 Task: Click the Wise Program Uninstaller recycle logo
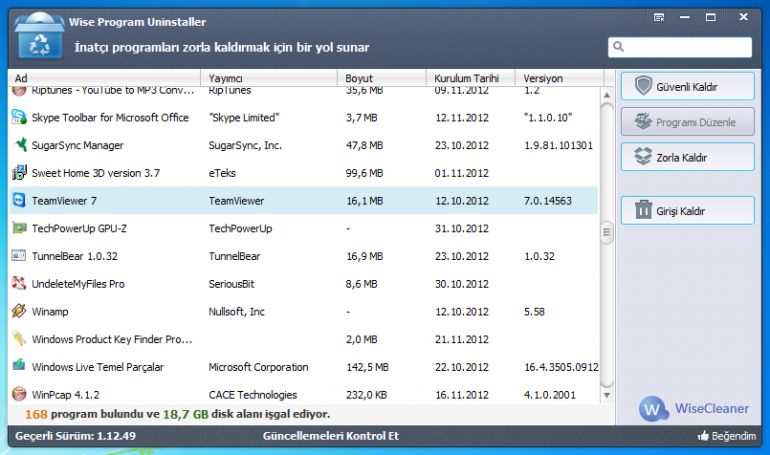39,36
